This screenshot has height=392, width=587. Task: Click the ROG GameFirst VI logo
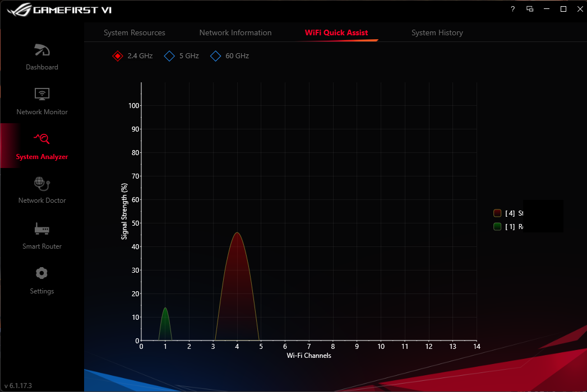pos(59,10)
